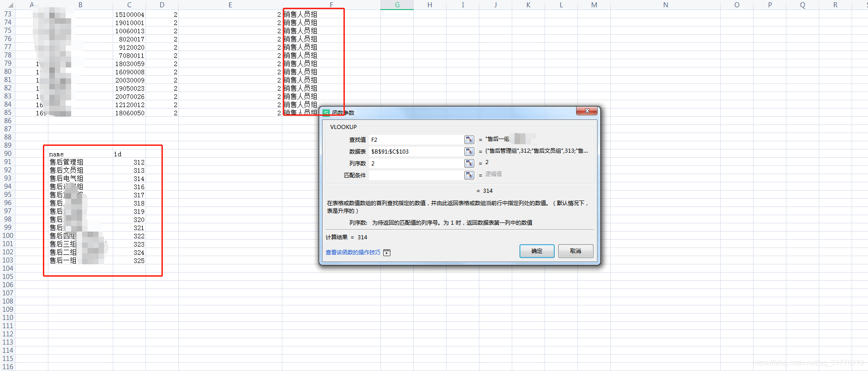Click the 'name' header cell in lookup table
The width and height of the screenshot is (868, 371).
point(80,154)
